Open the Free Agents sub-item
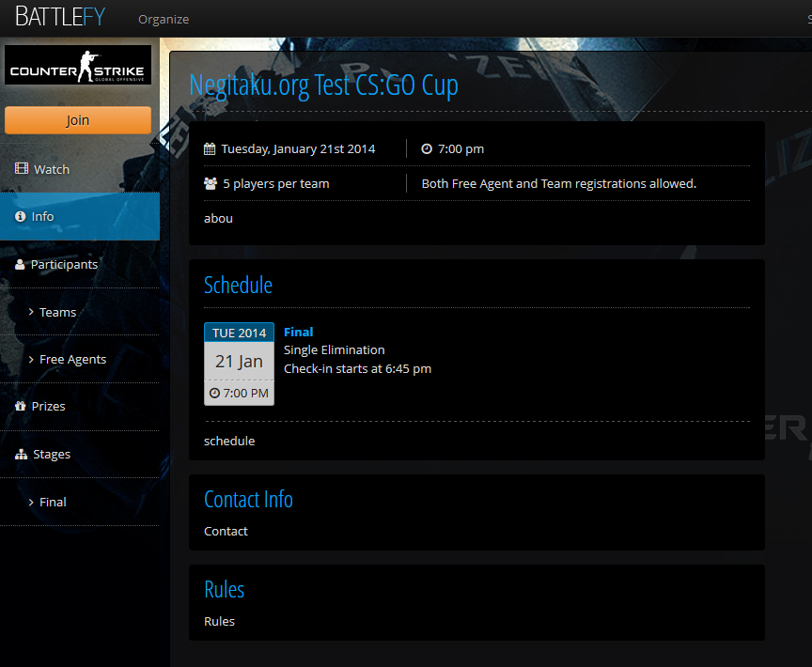 pos(80,359)
